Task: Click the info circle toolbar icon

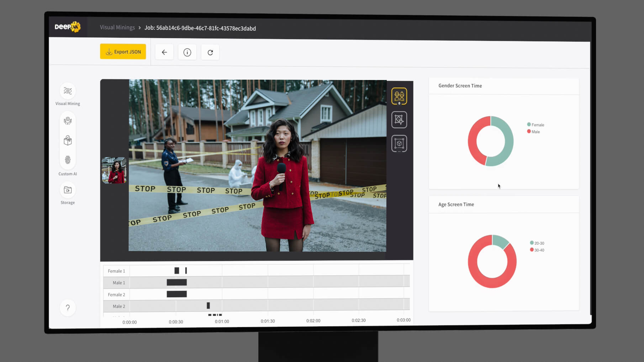Action: pyautogui.click(x=187, y=53)
